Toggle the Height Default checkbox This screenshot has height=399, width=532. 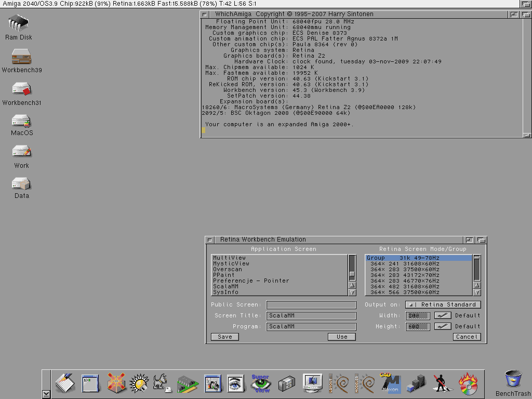(x=443, y=326)
